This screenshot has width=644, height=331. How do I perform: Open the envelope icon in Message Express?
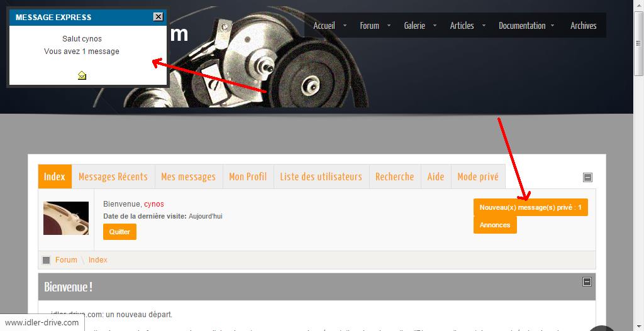pyautogui.click(x=82, y=75)
